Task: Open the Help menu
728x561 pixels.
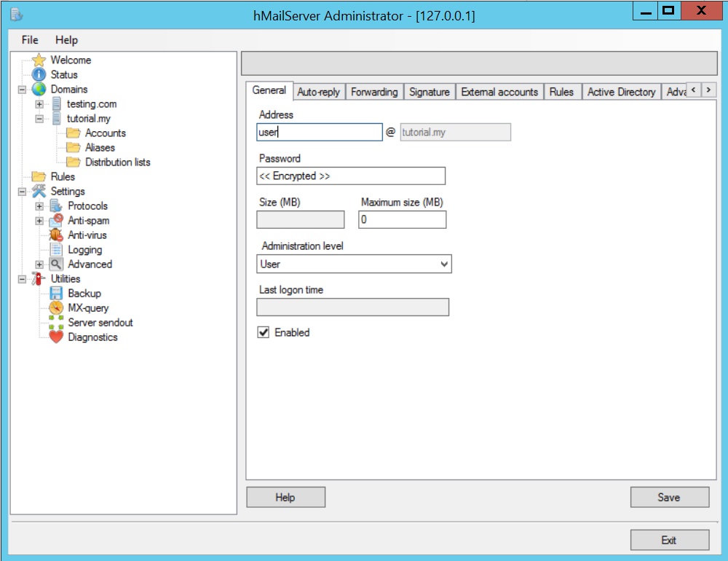Action: 66,40
